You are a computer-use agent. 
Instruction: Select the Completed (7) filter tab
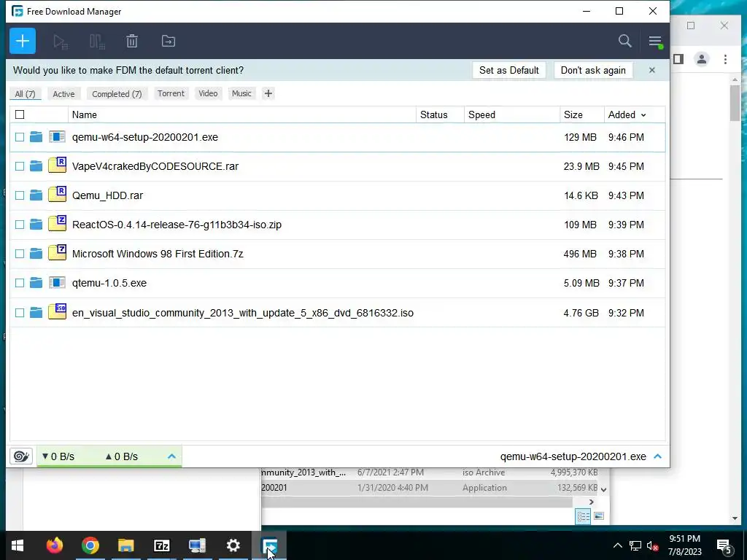click(x=117, y=94)
